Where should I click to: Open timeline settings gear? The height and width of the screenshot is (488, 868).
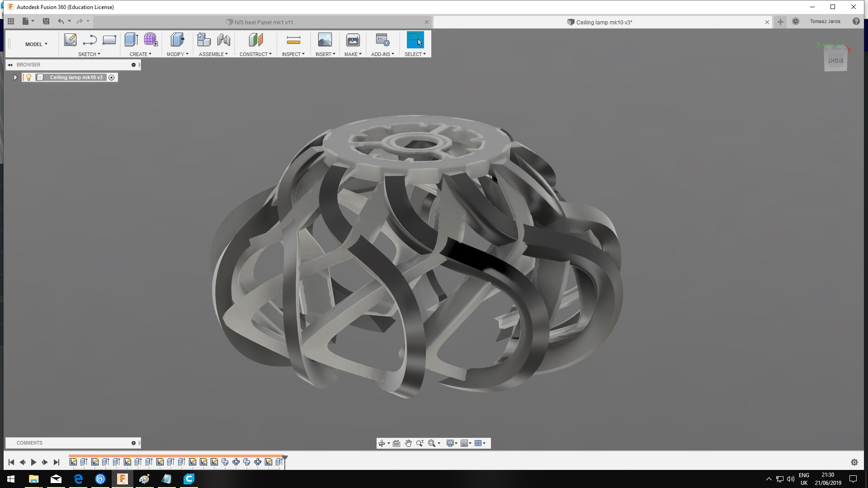(x=854, y=462)
